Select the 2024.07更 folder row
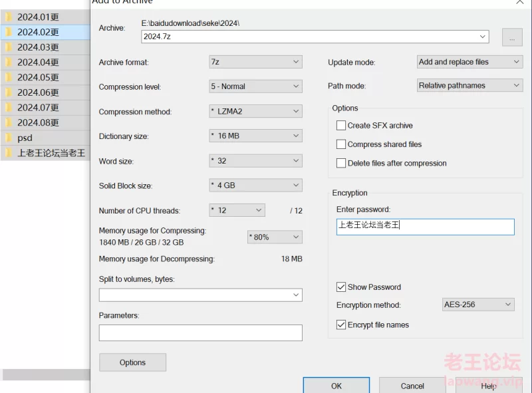This screenshot has width=532, height=393. 45,107
